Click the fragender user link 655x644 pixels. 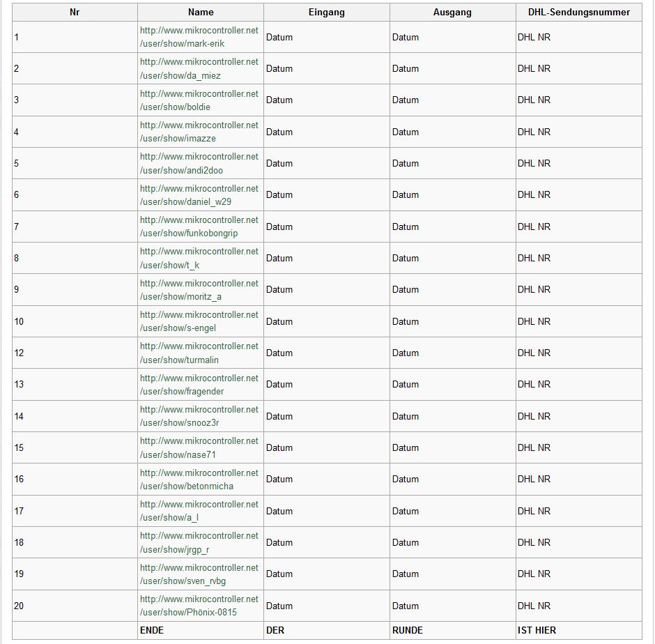[199, 385]
